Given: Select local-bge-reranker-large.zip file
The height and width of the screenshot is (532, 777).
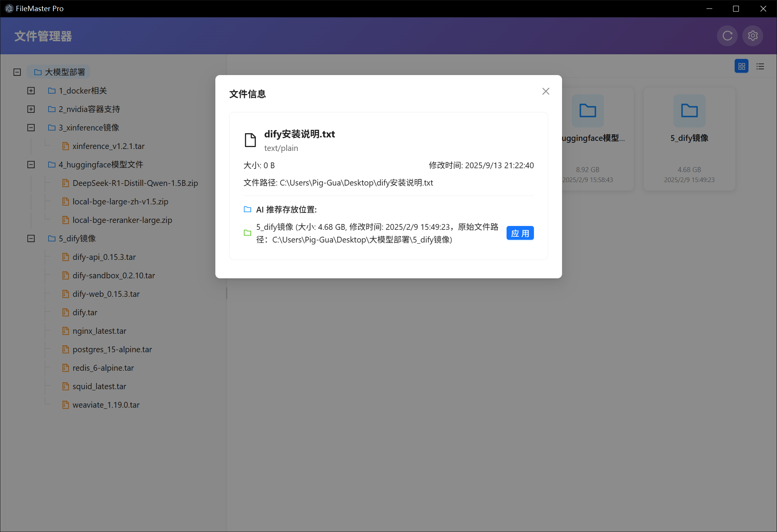Looking at the screenshot, I should (117, 220).
